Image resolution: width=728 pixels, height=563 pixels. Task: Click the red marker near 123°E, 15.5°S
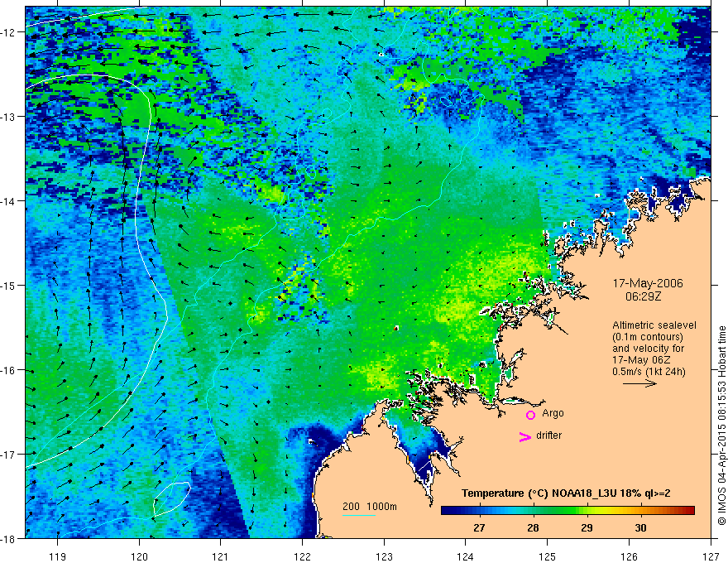[x=396, y=329]
